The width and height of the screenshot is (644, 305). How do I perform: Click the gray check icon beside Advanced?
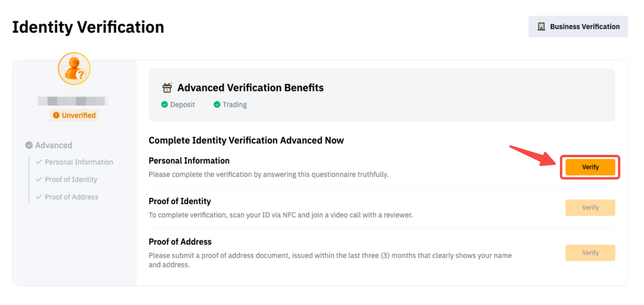tap(29, 145)
